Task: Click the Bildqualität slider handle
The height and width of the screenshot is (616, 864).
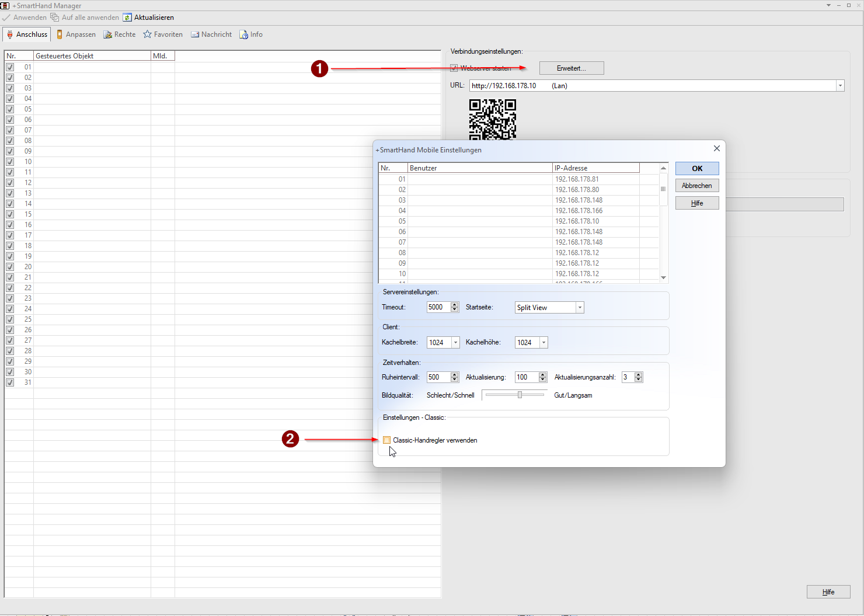Action: (520, 395)
